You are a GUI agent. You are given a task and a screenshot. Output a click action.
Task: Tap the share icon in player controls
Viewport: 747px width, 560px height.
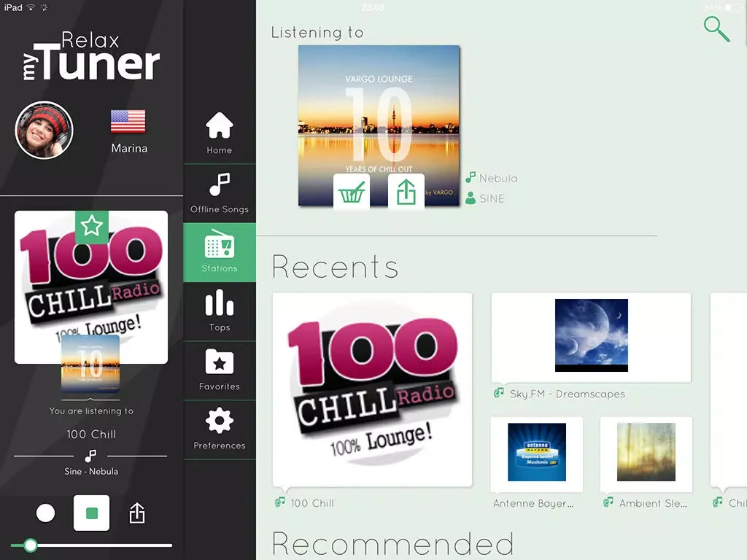click(136, 513)
